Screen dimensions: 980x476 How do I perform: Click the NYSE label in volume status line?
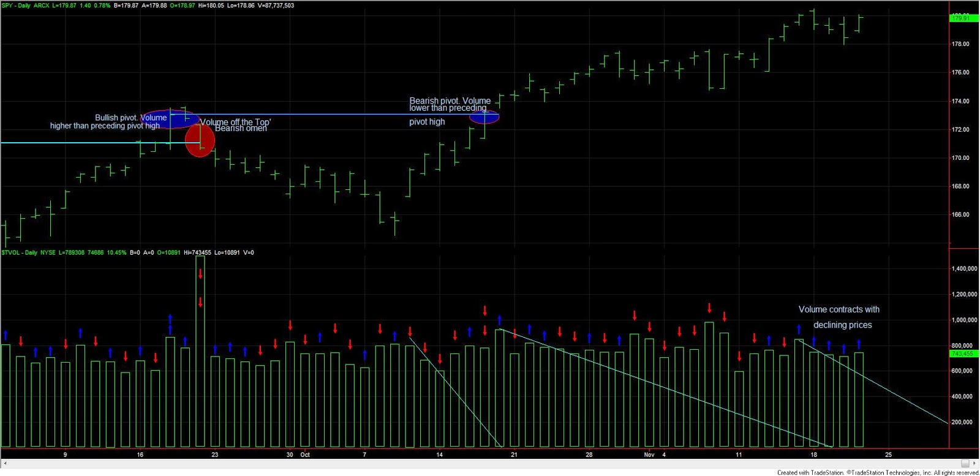coord(48,252)
